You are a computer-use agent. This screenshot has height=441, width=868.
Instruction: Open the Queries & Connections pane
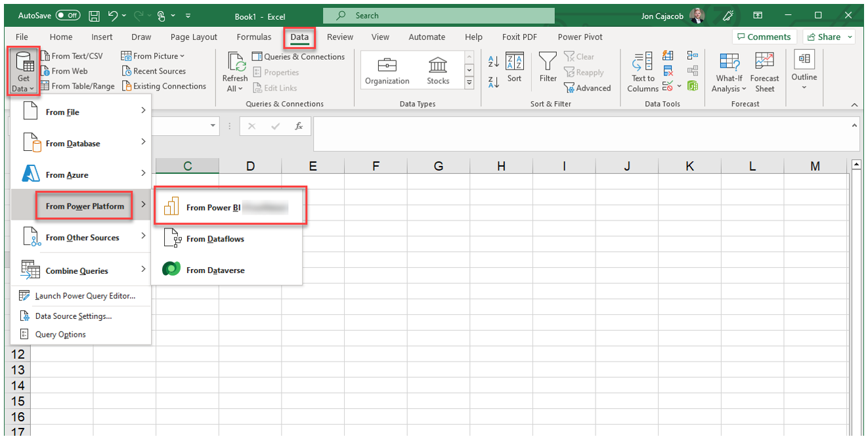point(298,56)
